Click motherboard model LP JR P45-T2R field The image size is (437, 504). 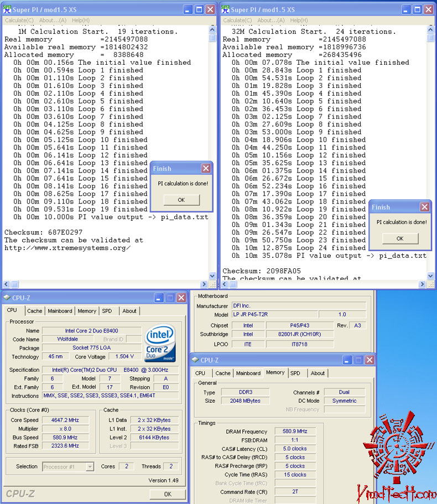[x=274, y=314]
